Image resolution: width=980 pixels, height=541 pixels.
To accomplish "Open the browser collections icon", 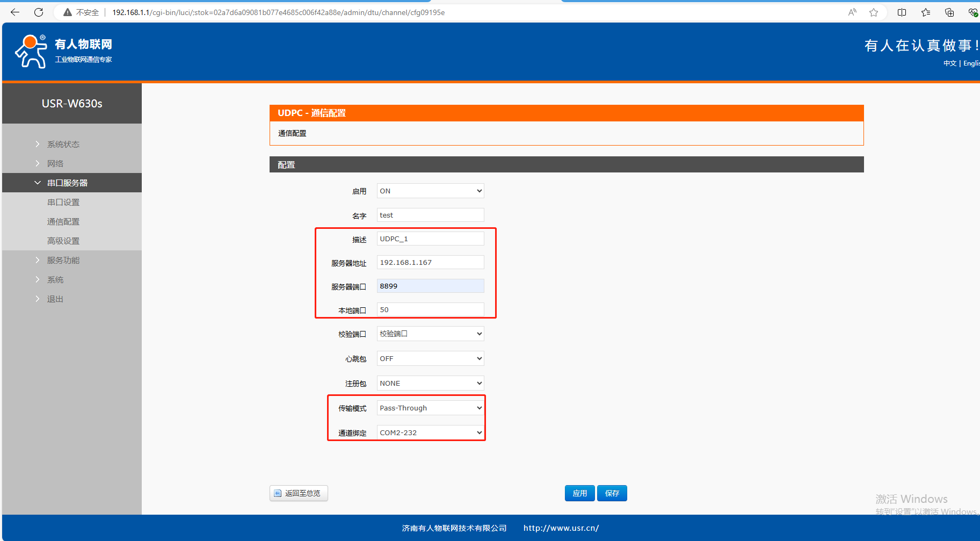I will click(x=949, y=12).
